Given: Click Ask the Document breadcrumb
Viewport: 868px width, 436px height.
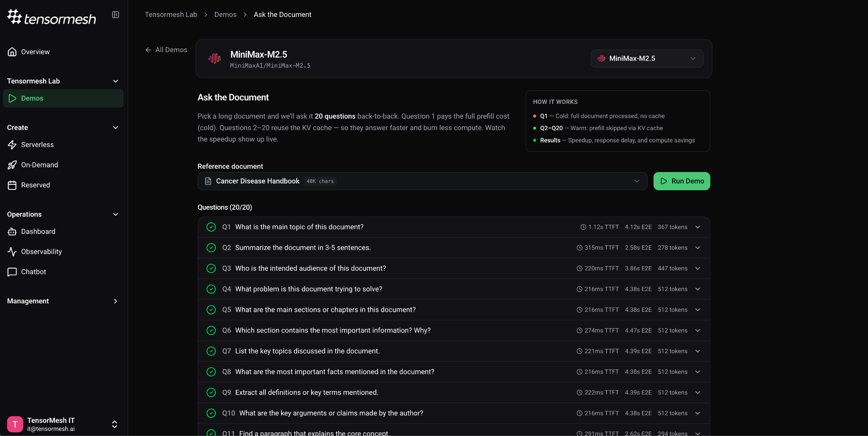Looking at the screenshot, I should coord(282,15).
